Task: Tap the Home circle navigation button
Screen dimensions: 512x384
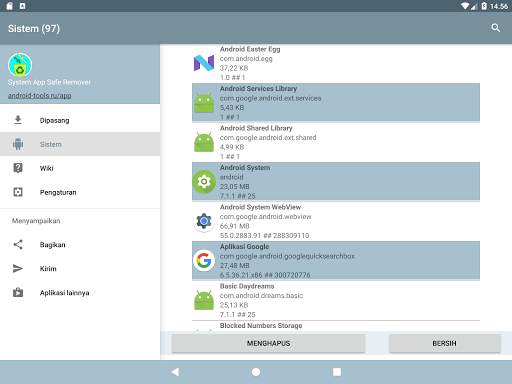Action: [x=256, y=372]
